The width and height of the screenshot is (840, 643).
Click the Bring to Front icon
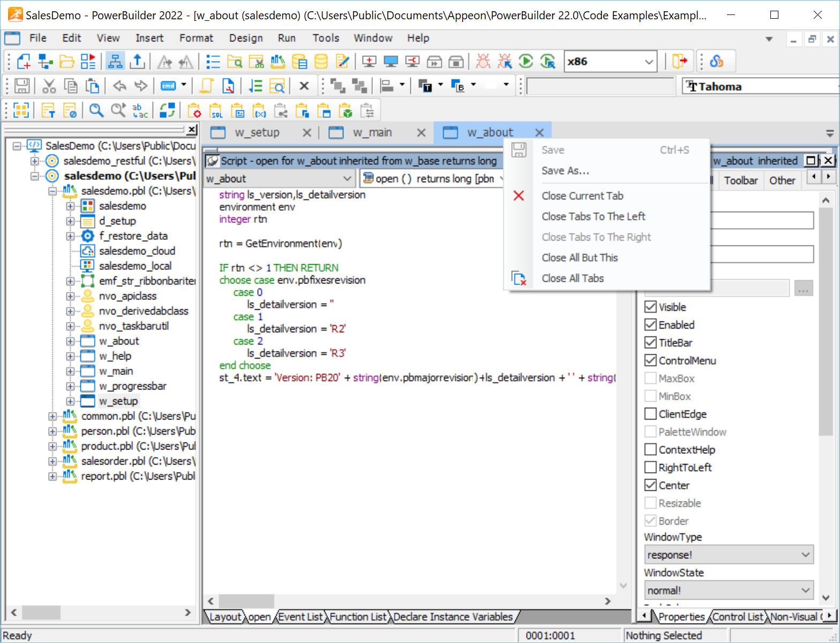(x=337, y=86)
